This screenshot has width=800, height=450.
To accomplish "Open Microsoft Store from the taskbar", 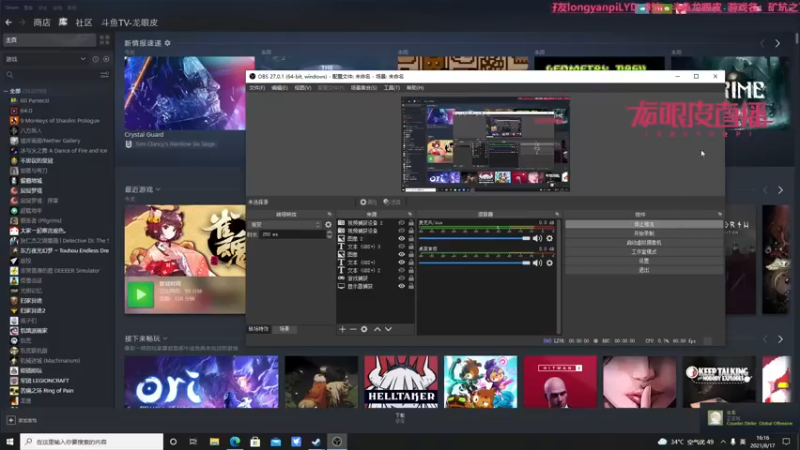I will click(255, 441).
